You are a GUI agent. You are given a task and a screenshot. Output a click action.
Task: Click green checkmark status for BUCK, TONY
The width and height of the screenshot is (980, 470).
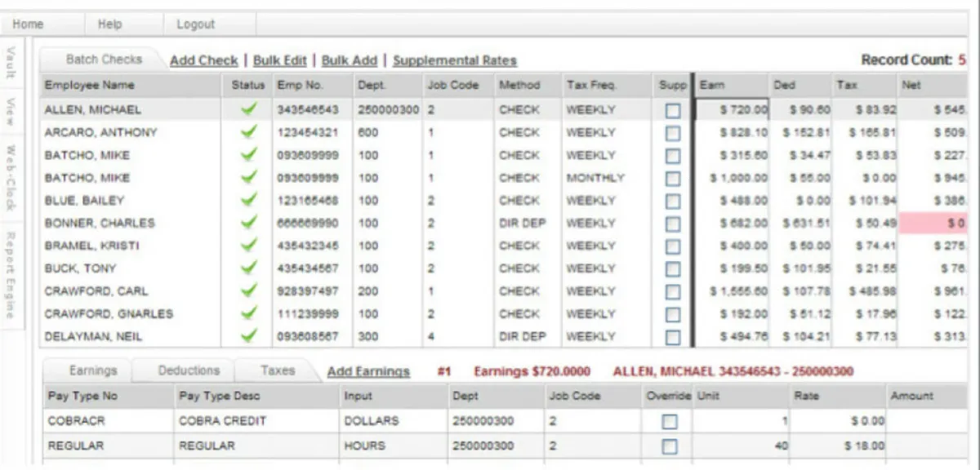coord(249,268)
